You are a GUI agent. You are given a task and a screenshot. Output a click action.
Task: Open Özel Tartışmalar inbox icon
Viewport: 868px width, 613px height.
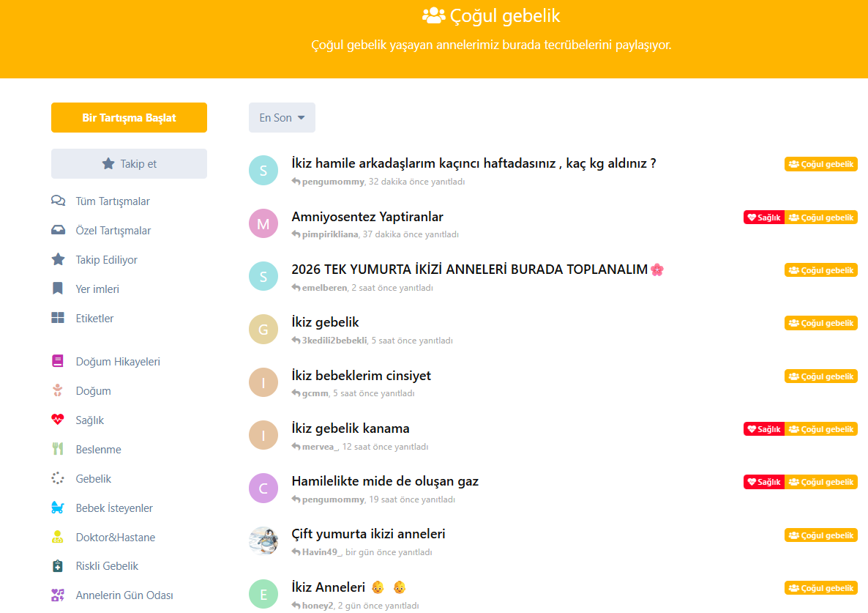[x=58, y=231]
